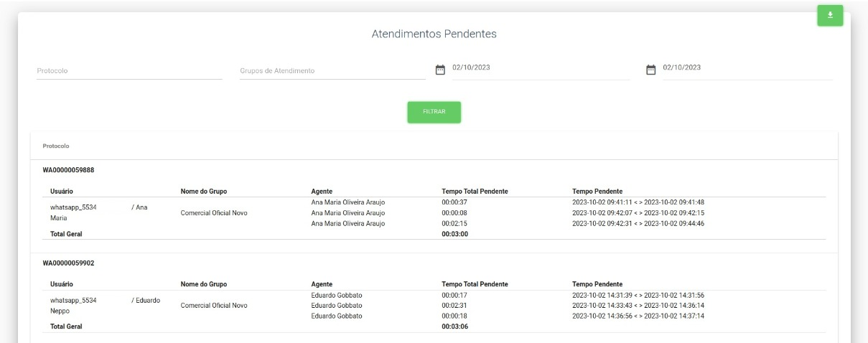The width and height of the screenshot is (868, 343).
Task: Select protocol WA00000059902
Action: coord(69,263)
